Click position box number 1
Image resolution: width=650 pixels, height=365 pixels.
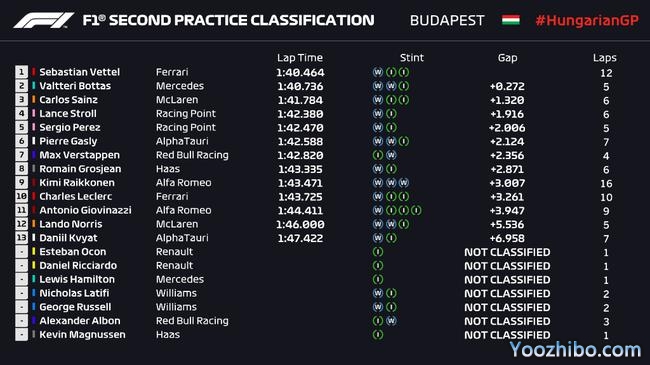tap(21, 72)
